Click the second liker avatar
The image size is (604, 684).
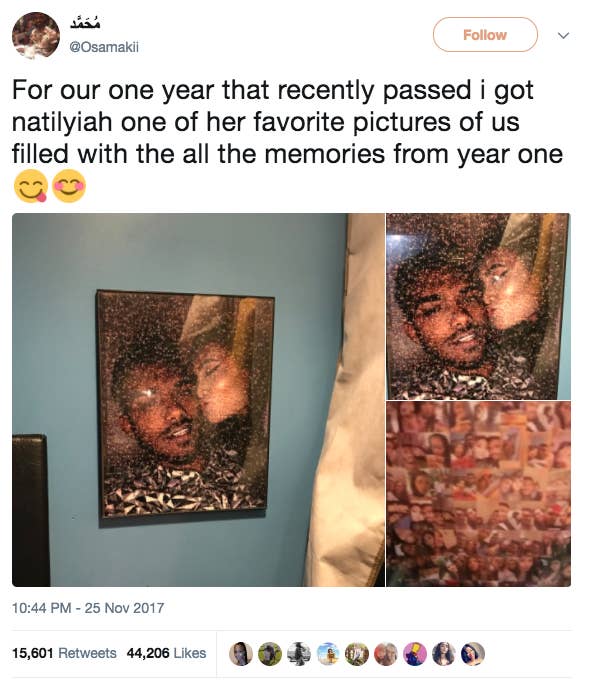click(x=270, y=653)
